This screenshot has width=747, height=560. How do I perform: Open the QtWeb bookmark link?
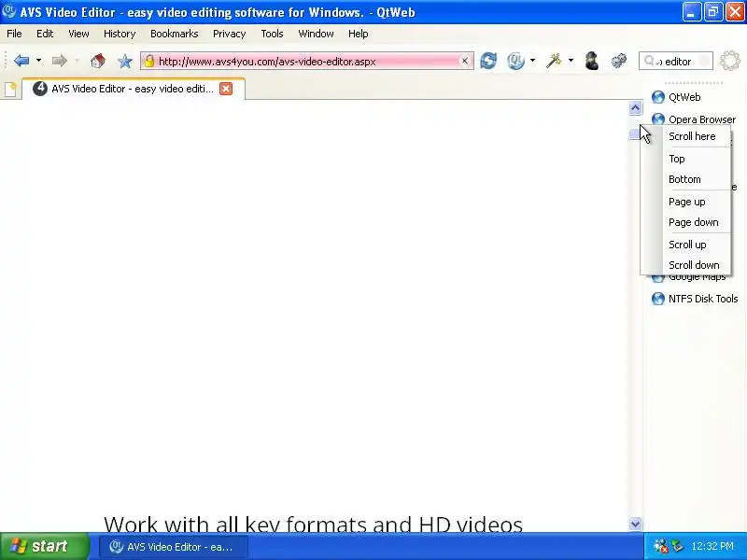pyautogui.click(x=684, y=97)
